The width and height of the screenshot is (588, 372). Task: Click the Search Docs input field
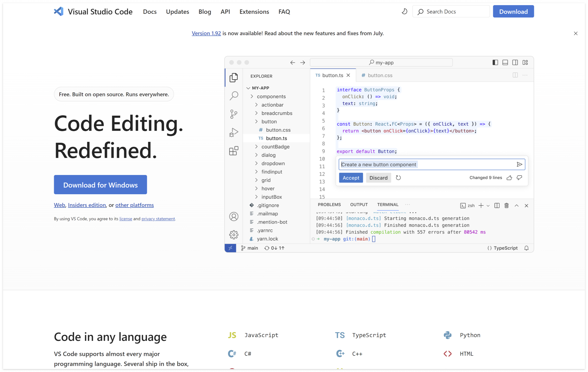(x=454, y=12)
